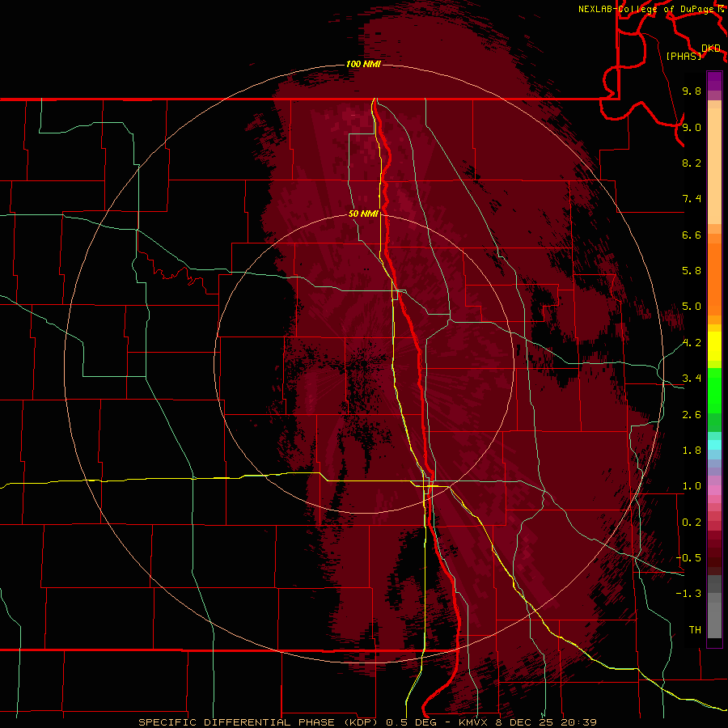728x728 pixels.
Task: Click the DKD label above the legend
Action: [711, 49]
